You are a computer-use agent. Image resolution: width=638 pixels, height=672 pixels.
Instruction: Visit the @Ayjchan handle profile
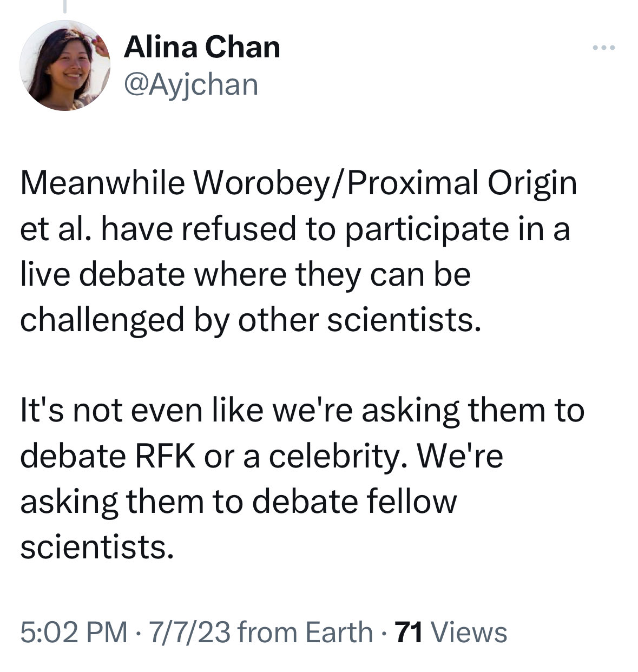point(191,84)
